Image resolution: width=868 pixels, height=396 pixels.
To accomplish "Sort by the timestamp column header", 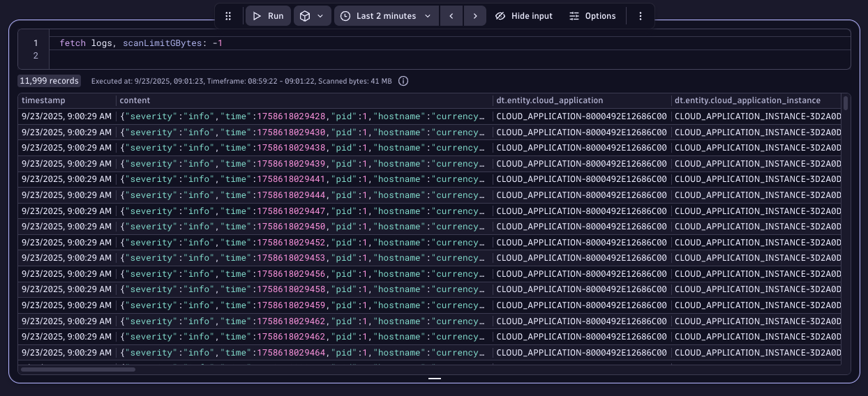I will pyautogui.click(x=43, y=100).
